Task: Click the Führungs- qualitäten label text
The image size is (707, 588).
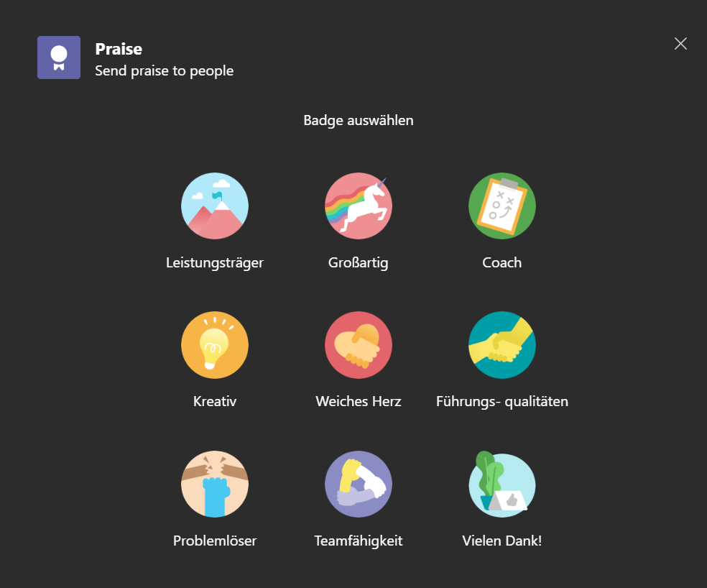Action: click(502, 401)
